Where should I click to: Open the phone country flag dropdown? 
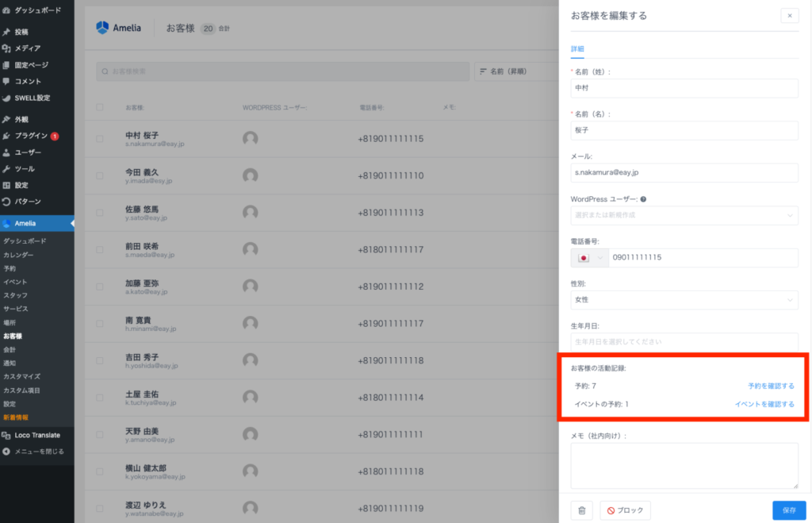(x=588, y=258)
